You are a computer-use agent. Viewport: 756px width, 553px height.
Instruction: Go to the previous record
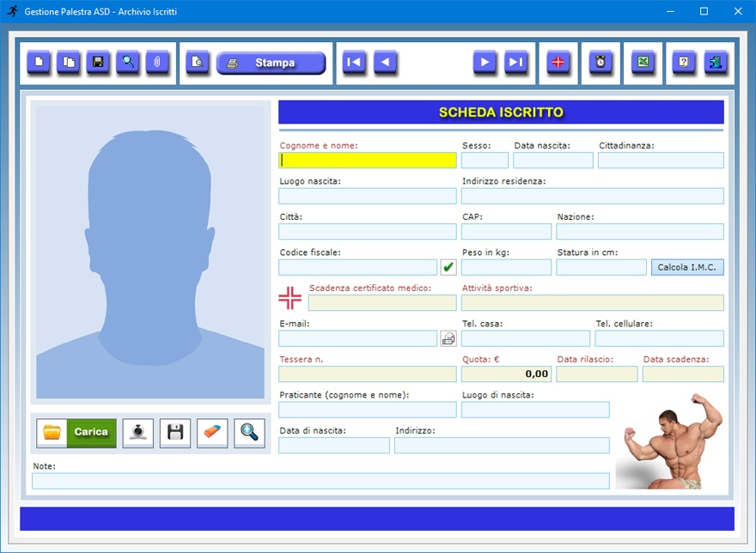pyautogui.click(x=385, y=62)
